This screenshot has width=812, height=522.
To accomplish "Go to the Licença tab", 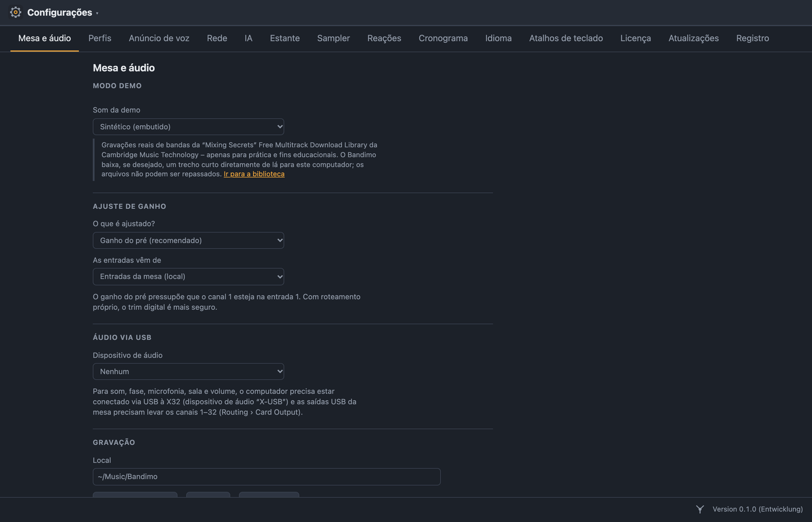I will click(636, 38).
